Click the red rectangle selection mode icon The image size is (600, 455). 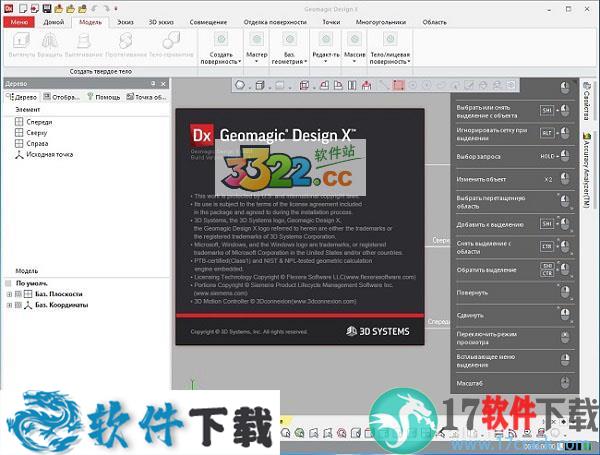tap(398, 85)
